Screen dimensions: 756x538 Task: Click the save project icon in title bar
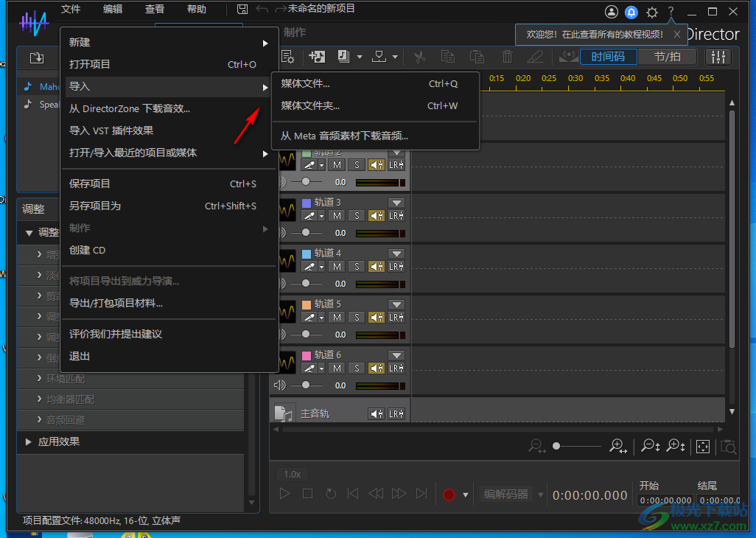(x=242, y=9)
